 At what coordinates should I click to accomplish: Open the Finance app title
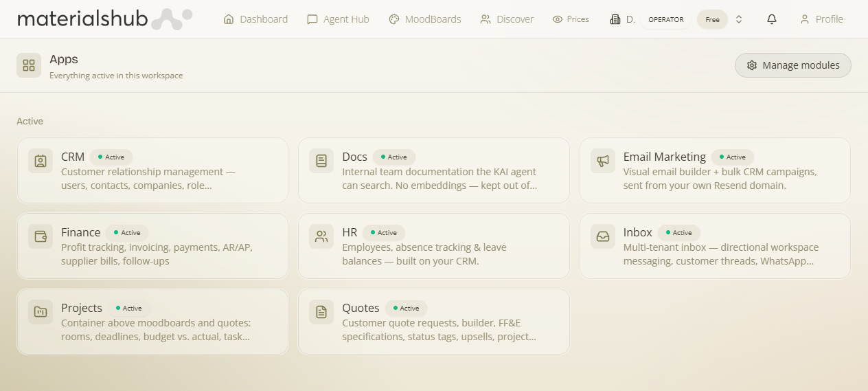(81, 232)
